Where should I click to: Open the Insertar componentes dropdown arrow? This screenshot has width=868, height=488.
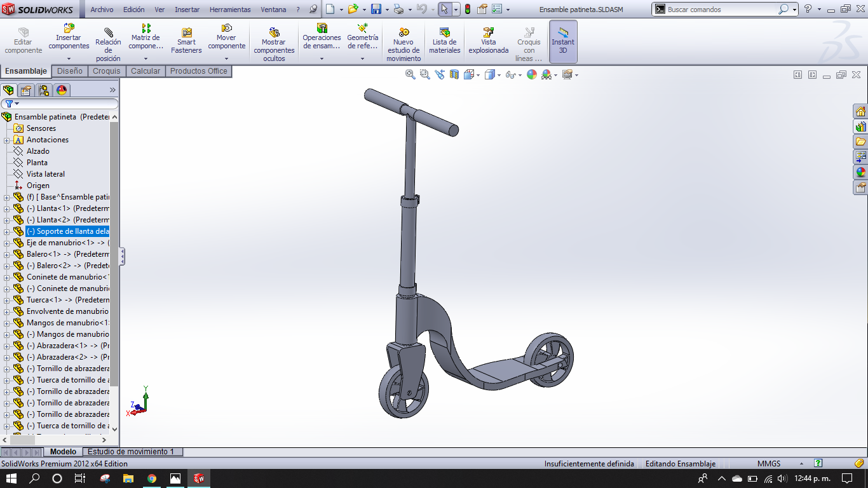pyautogui.click(x=69, y=58)
